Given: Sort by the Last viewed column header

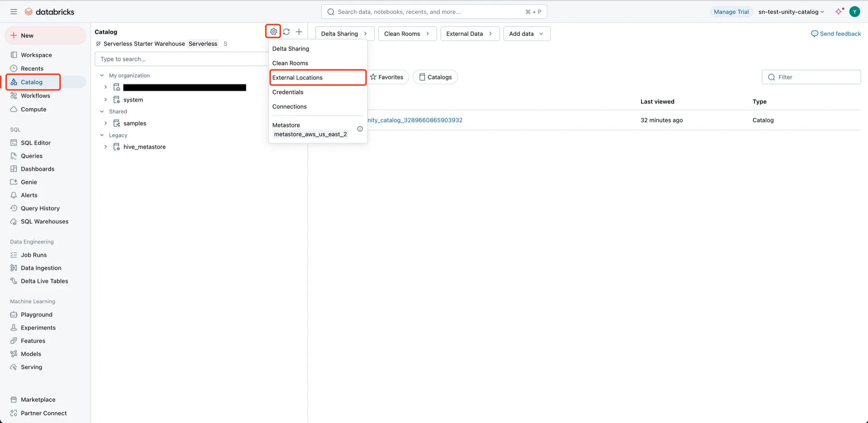Looking at the screenshot, I should point(657,102).
